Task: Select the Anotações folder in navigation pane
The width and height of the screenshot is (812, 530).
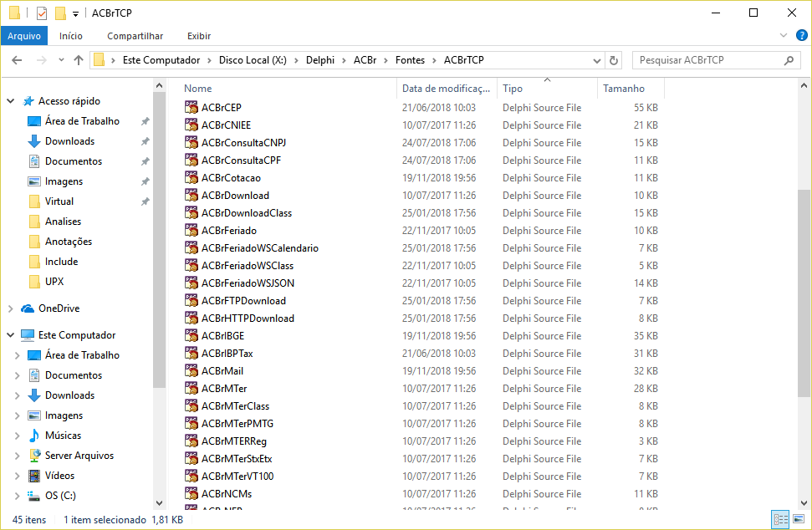Action: (68, 242)
